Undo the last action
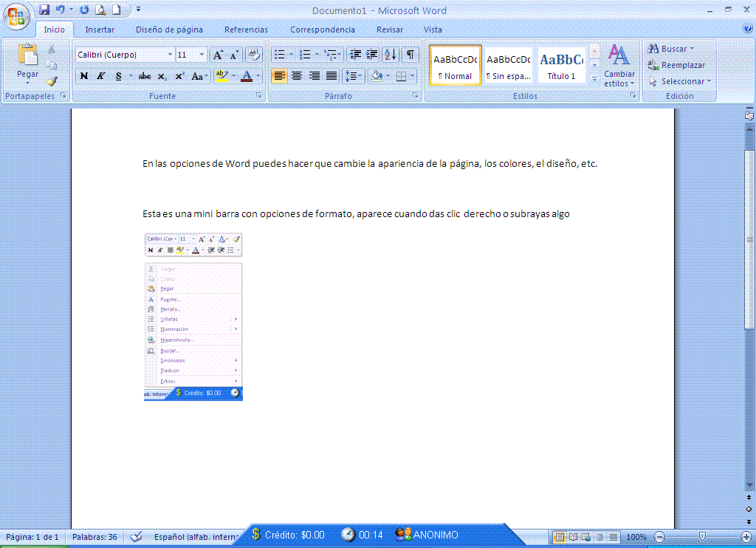The height and width of the screenshot is (548, 756). click(x=61, y=10)
